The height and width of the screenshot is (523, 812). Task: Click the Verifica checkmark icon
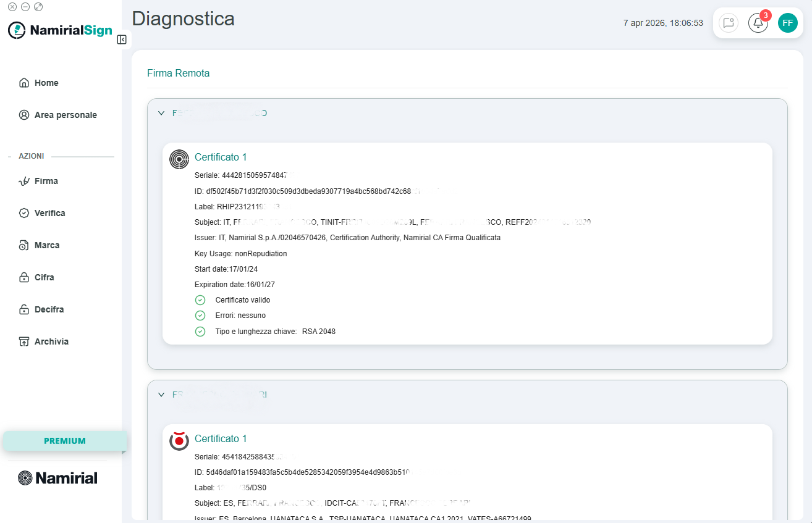24,213
